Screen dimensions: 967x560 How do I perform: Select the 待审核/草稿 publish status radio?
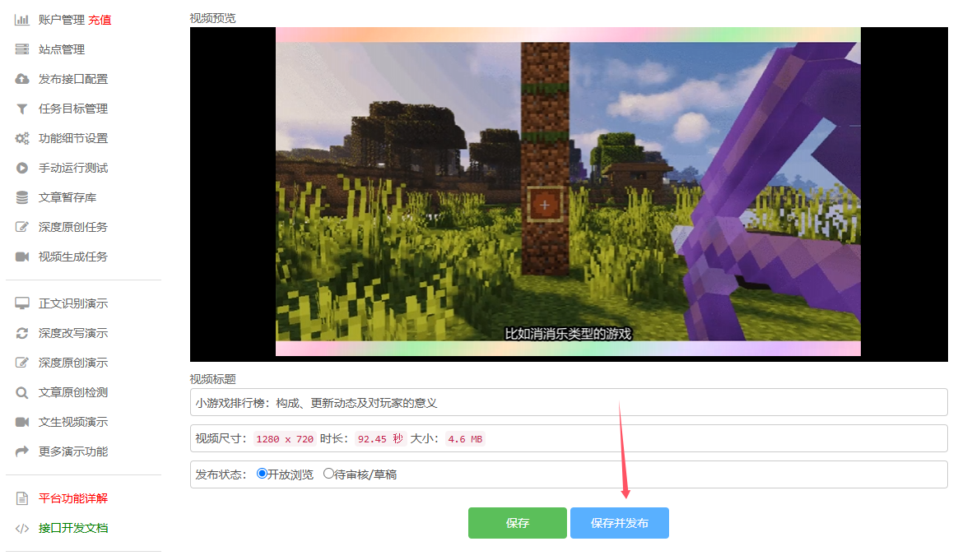328,474
